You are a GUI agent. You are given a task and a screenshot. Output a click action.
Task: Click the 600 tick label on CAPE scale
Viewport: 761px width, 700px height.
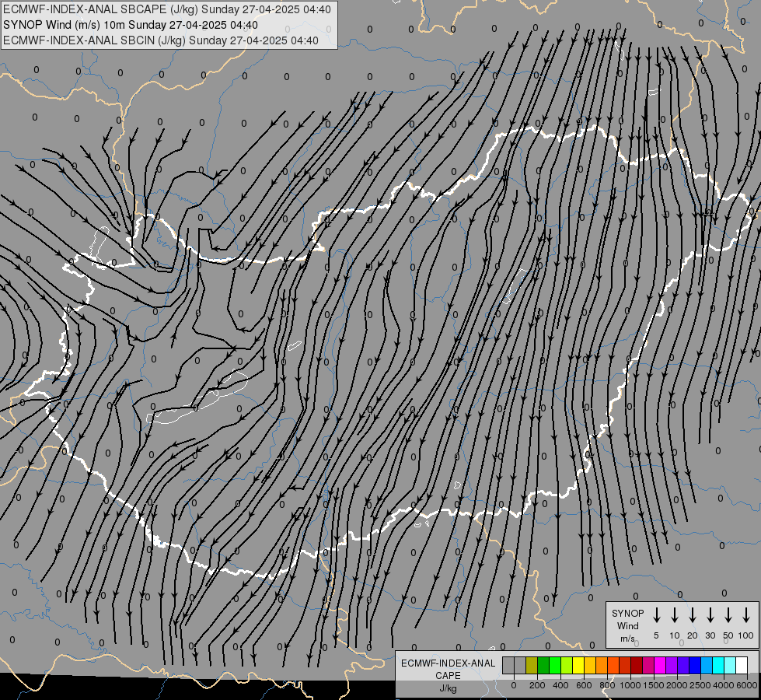coord(584,685)
